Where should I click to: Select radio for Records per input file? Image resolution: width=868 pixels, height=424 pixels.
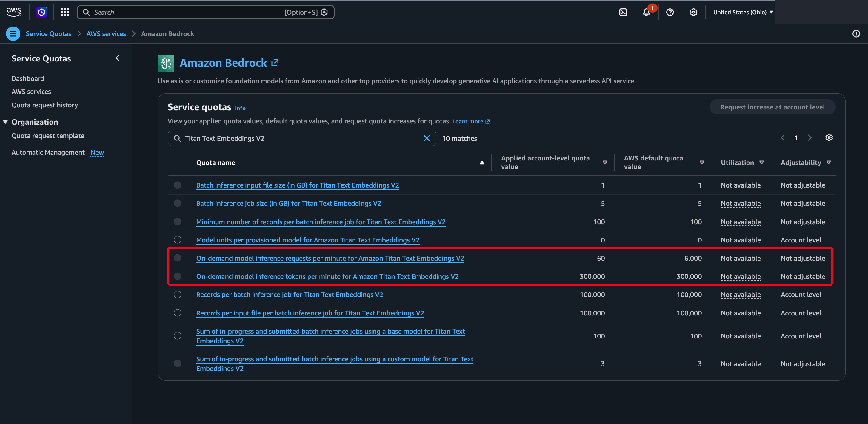tap(177, 312)
